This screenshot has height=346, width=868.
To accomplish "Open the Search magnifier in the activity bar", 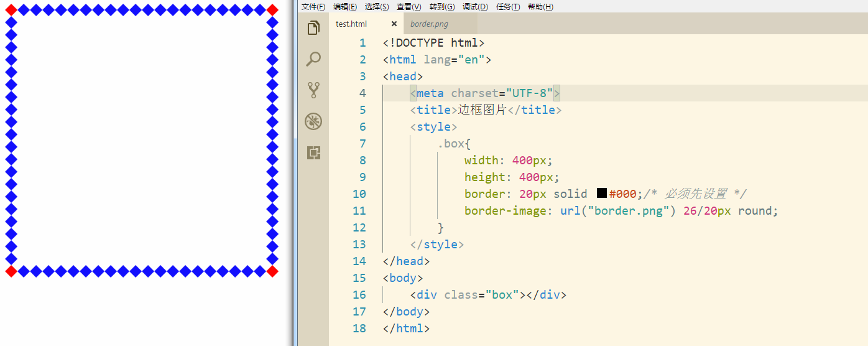I will tap(313, 59).
